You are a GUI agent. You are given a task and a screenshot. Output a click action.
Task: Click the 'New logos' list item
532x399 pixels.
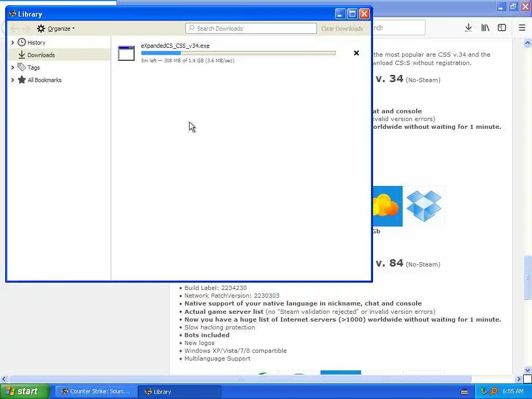coord(199,343)
